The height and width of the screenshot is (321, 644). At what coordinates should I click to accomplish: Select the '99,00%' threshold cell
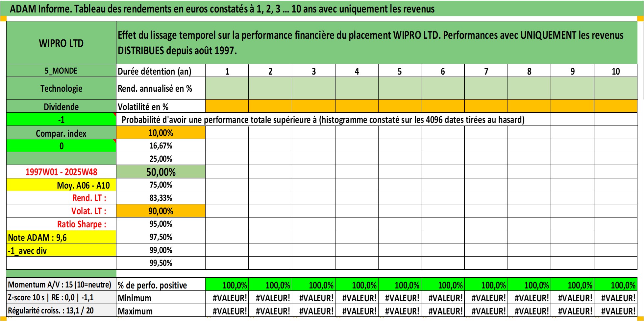point(161,250)
